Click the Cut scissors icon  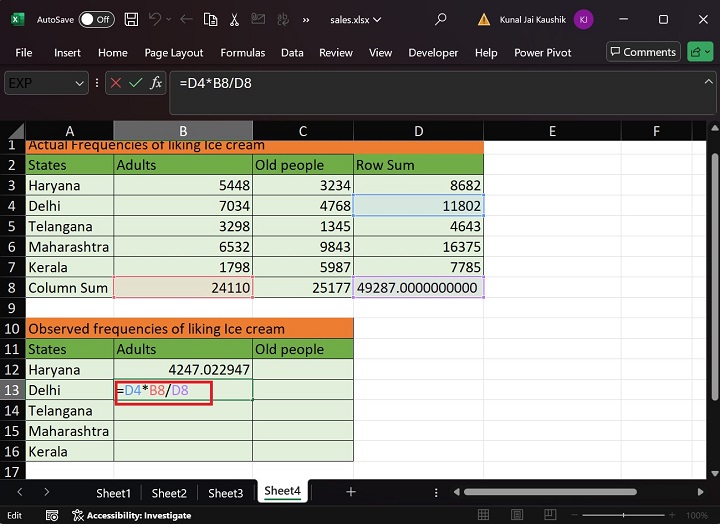[x=234, y=19]
